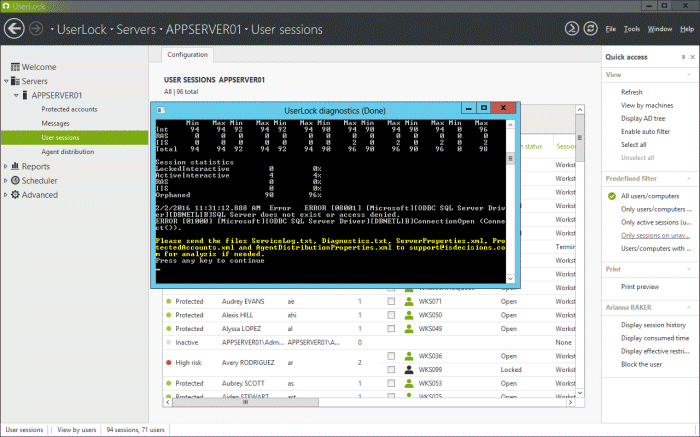Click Refresh in Quick access
Viewport: 700px width, 437px height.
click(x=631, y=92)
